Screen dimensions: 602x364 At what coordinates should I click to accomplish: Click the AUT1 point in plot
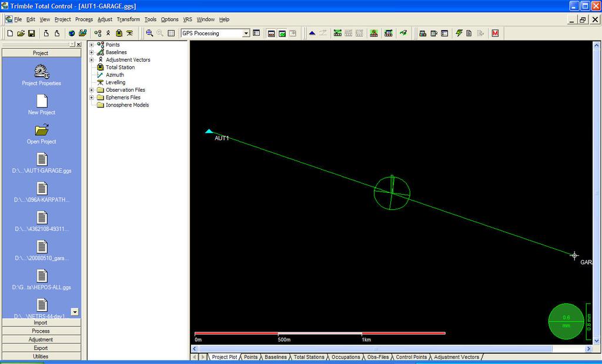click(x=209, y=131)
